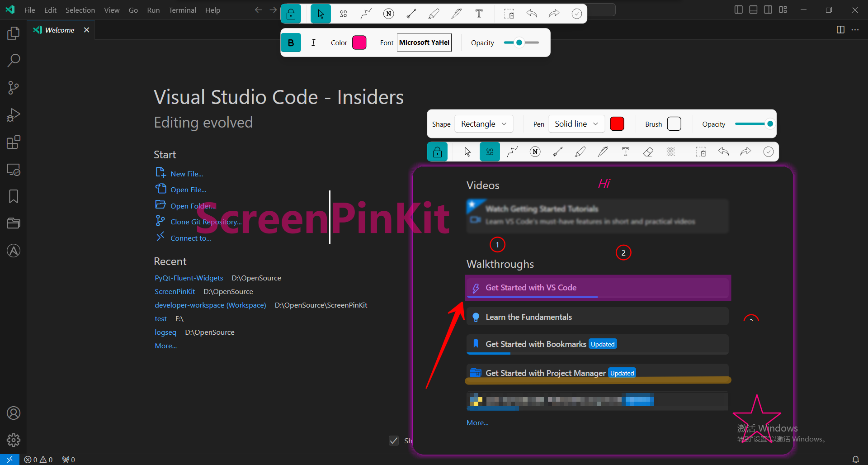Select the Welcome tab
This screenshot has height=465, width=868.
(x=60, y=30)
